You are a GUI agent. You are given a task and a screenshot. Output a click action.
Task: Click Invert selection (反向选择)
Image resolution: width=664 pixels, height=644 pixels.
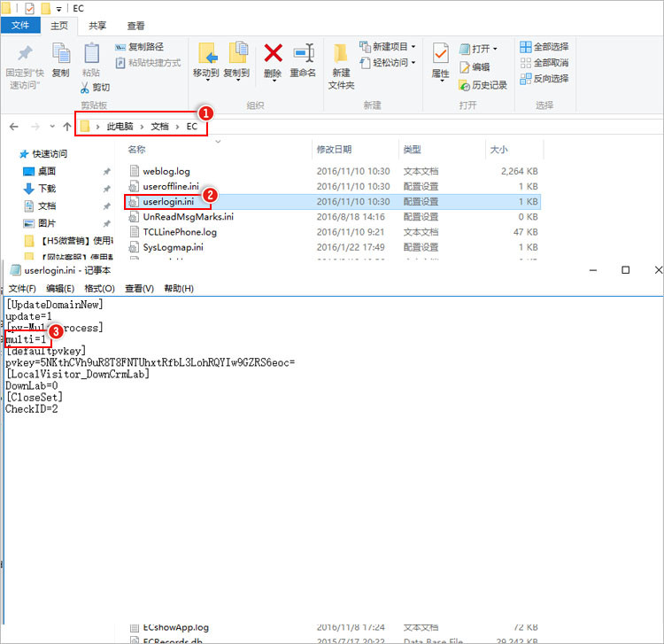(x=544, y=78)
